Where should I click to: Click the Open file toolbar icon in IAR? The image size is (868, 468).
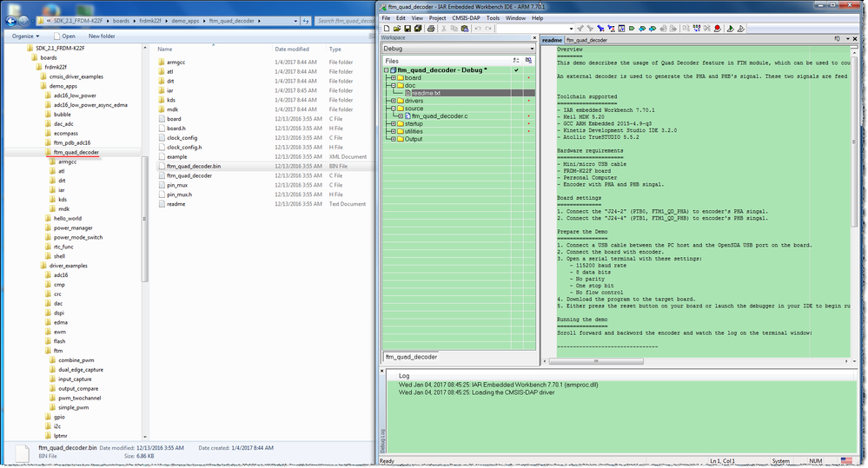point(396,28)
